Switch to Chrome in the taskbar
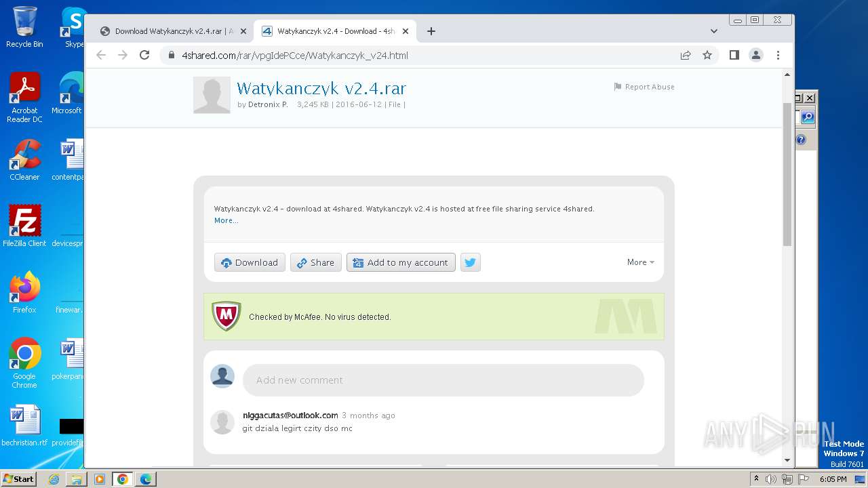This screenshot has height=488, width=868. (x=123, y=479)
